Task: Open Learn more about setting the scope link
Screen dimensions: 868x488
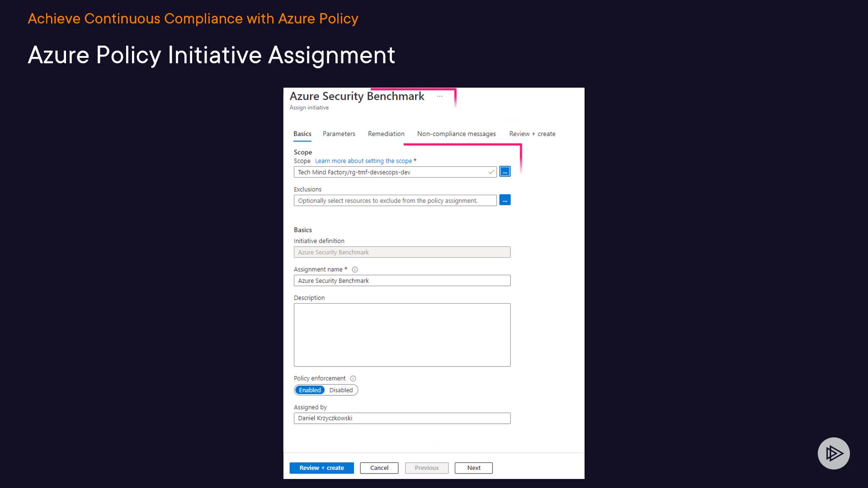Action: tap(363, 161)
